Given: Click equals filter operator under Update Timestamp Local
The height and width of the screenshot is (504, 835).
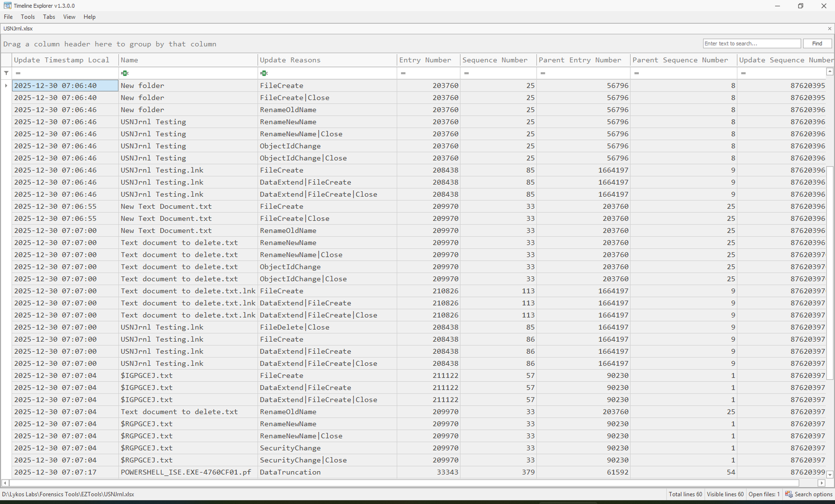Looking at the screenshot, I should (x=18, y=73).
